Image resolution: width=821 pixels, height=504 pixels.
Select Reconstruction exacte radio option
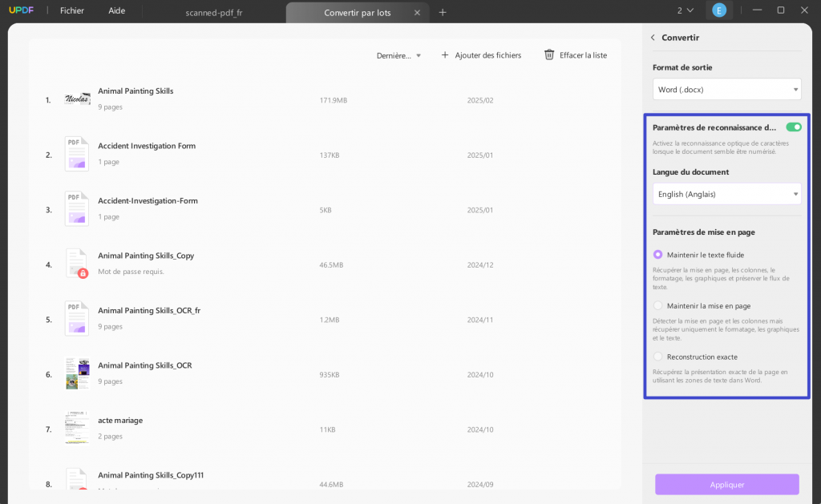click(x=657, y=357)
